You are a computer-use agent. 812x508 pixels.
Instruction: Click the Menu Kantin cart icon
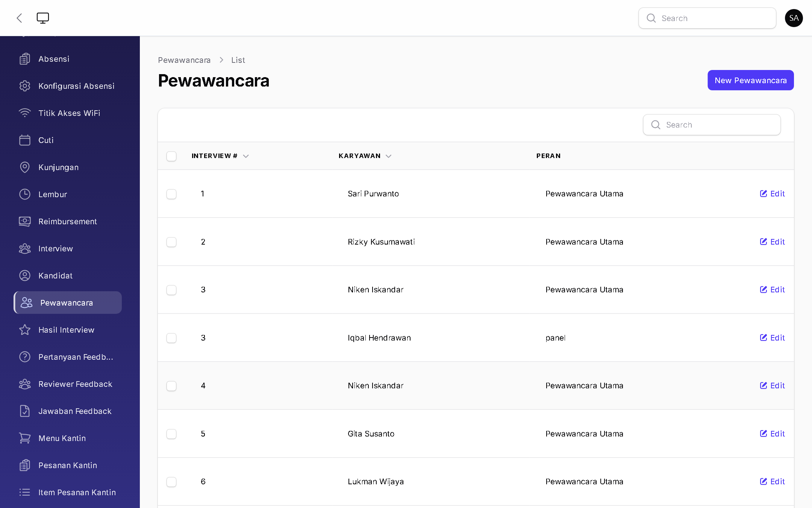(x=25, y=438)
